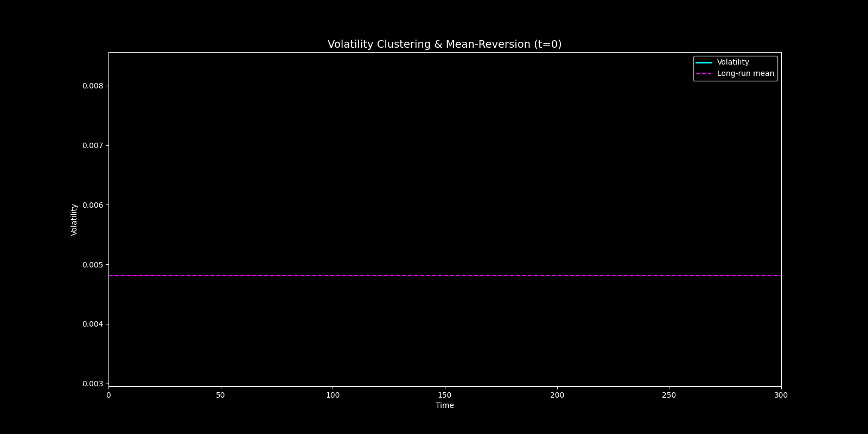Click the chart title "Volatility Clustering & Mean-Reversion"
Screen dimensions: 868x434
[x=444, y=44]
